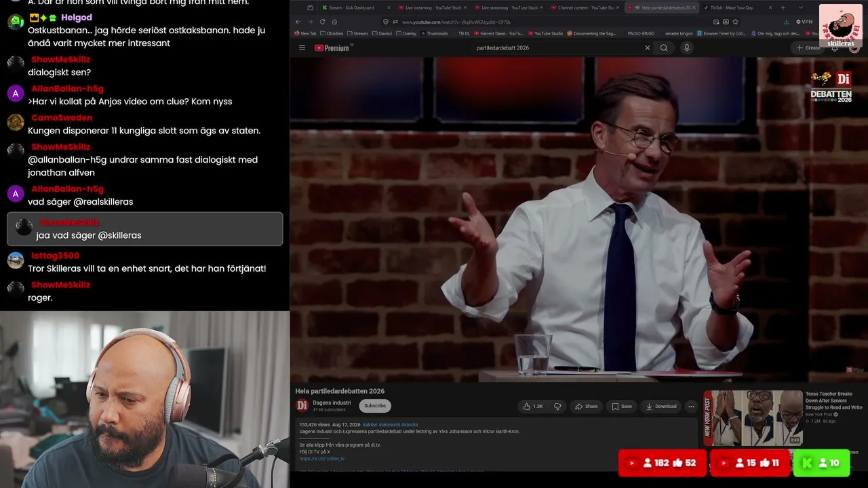The image size is (868, 488).
Task: Open the Obsidian bookmarks folder
Action: point(332,33)
